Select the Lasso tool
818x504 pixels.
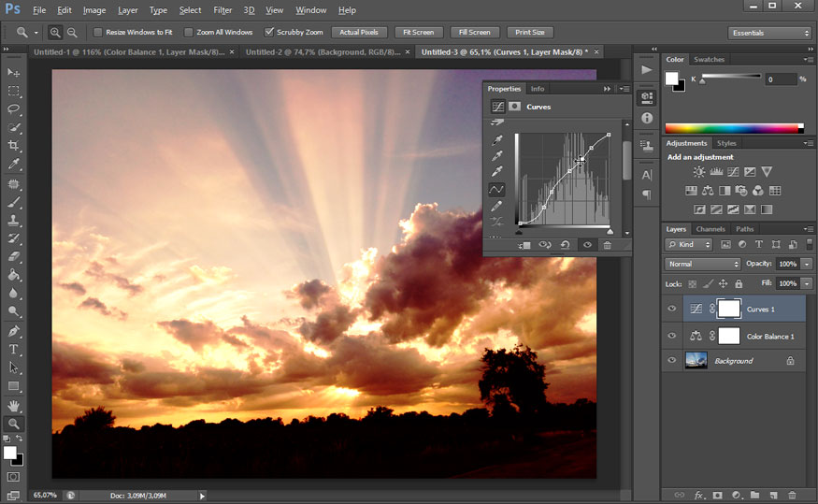14,109
